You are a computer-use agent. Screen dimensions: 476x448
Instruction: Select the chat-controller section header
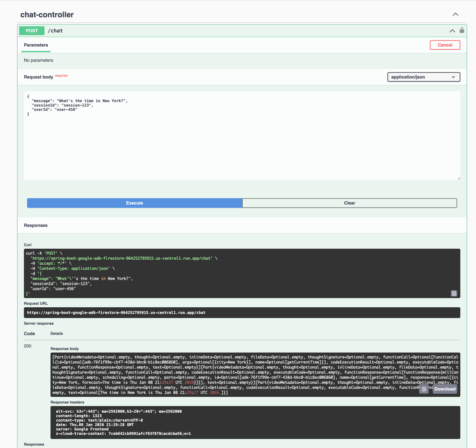47,15
